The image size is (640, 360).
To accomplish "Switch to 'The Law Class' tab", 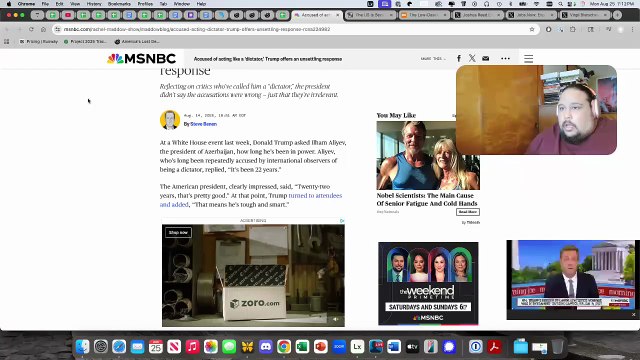I will coord(424,15).
